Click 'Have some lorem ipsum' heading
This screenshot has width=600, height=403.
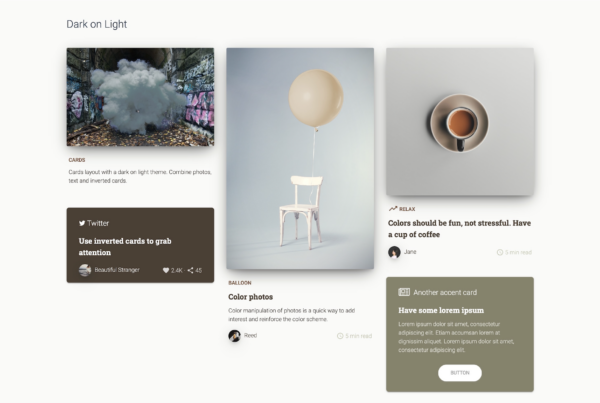441,310
